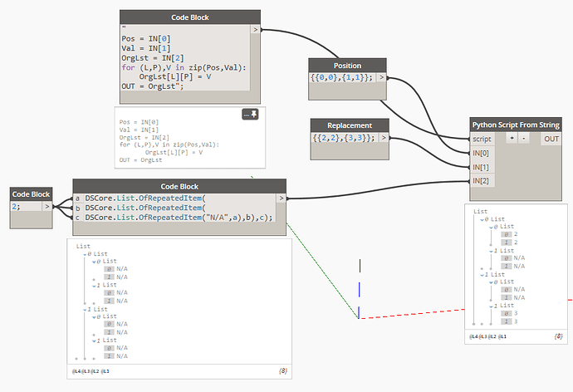Collapse the "0 List" top-level item in the Python output preview
Image resolution: width=573 pixels, height=392 pixels.
[x=482, y=218]
